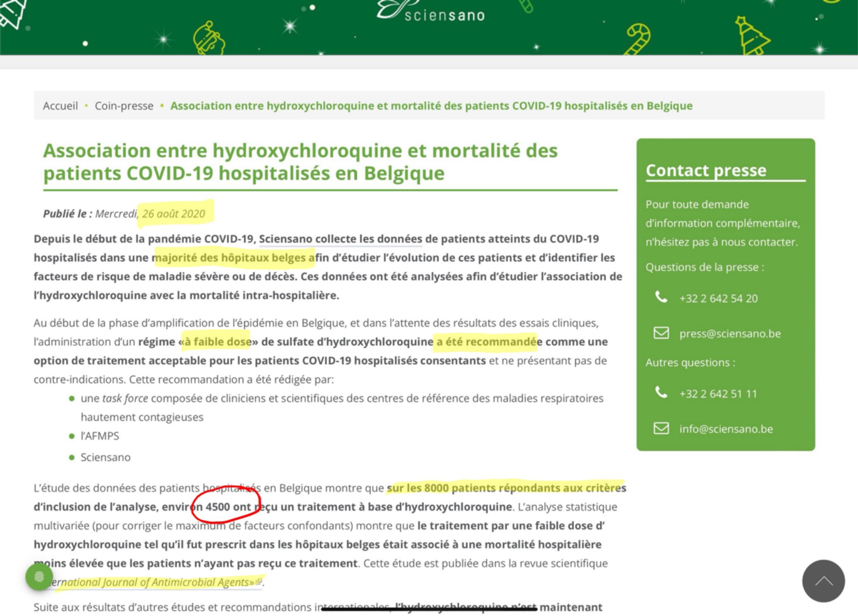This screenshot has width=858, height=616.
Task: Click the green fingerprint cookie button
Action: (39, 577)
